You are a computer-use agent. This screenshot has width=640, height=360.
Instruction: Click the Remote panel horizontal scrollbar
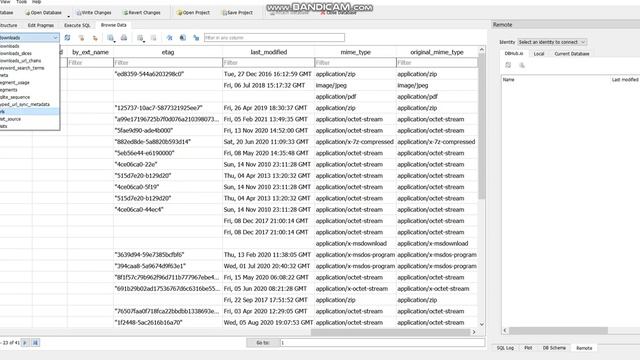[x=558, y=331]
